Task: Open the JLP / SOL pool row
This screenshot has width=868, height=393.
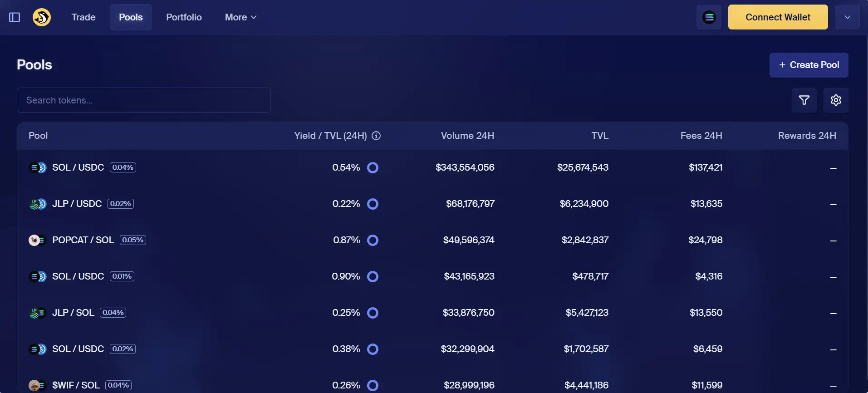Action: (x=73, y=313)
